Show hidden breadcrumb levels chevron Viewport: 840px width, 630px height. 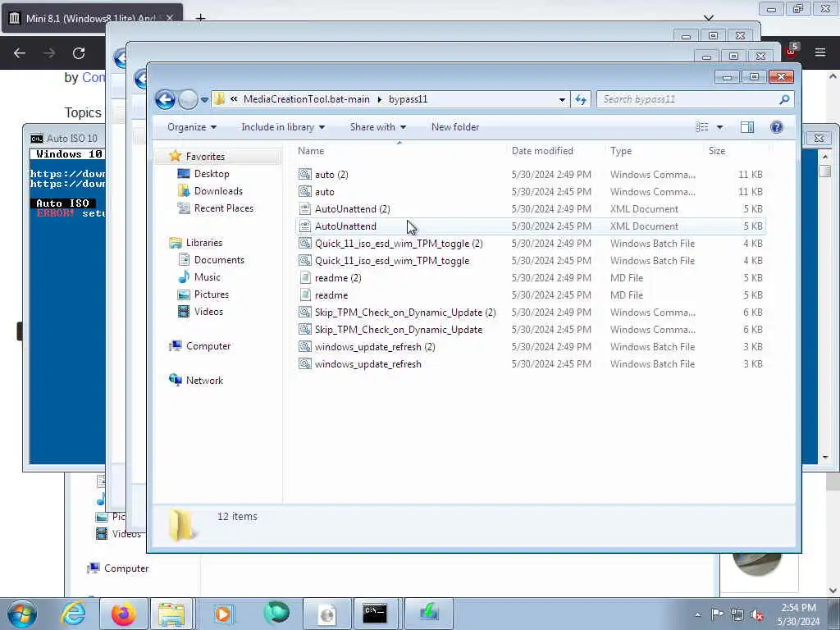234,99
